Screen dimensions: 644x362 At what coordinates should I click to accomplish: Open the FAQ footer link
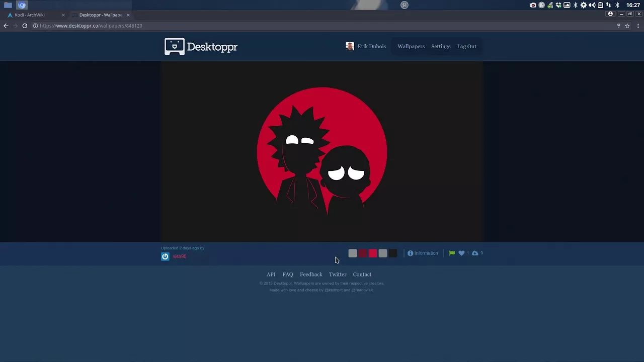[x=288, y=275]
